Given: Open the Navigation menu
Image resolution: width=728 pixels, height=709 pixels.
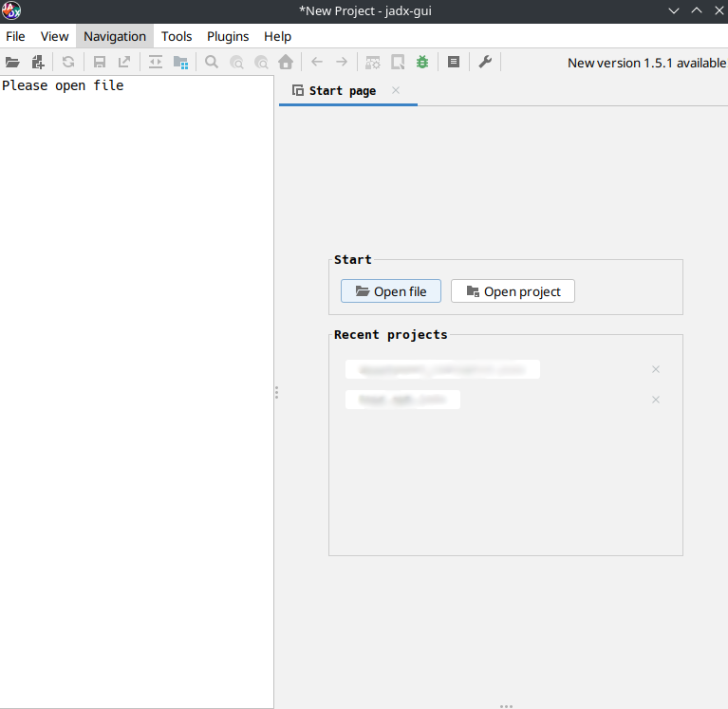Looking at the screenshot, I should (x=115, y=36).
